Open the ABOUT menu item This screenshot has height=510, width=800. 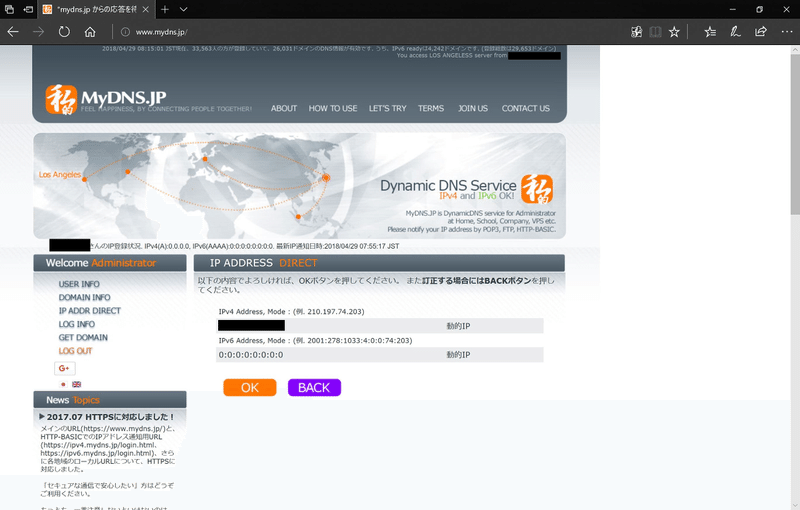point(284,108)
